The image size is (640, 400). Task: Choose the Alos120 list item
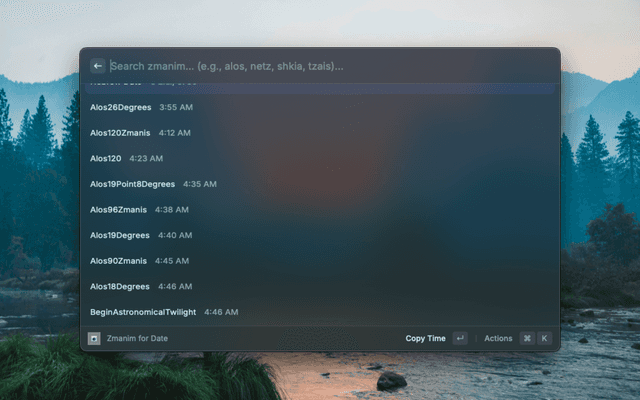coord(106,158)
